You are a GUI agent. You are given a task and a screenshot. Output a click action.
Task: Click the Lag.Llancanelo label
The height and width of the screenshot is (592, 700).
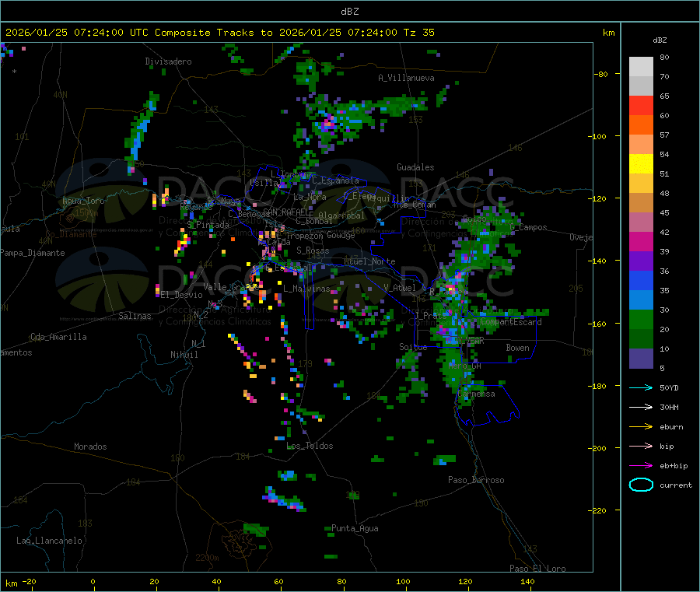point(49,541)
